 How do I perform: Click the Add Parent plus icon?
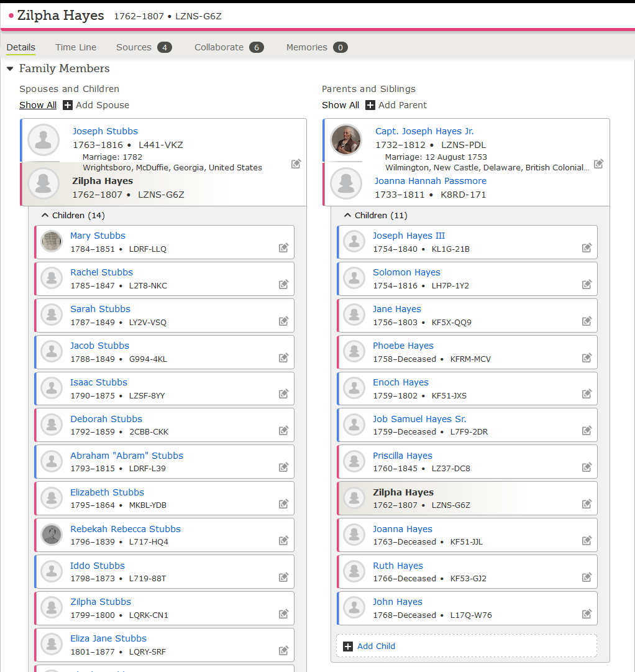370,105
